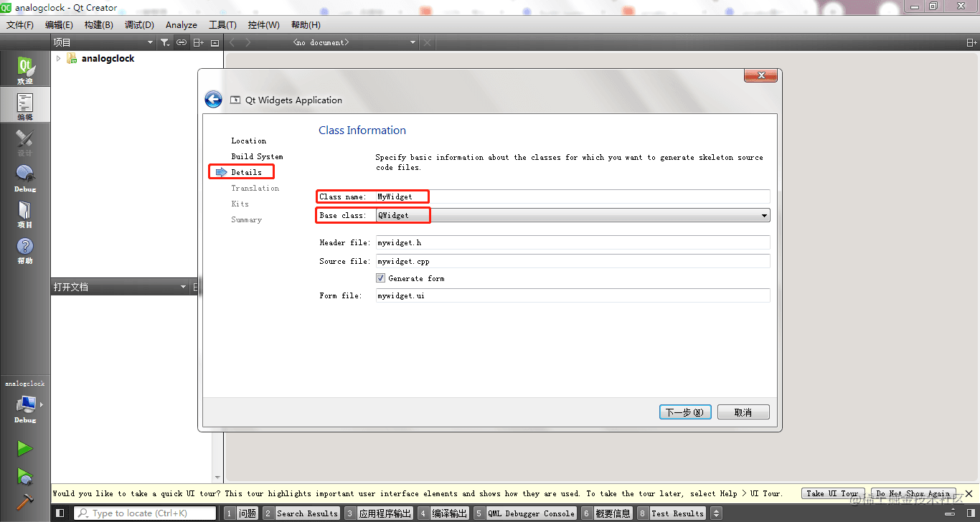Close the Projects side panel view
This screenshot has width=980, height=522.
pyautogui.click(x=215, y=42)
